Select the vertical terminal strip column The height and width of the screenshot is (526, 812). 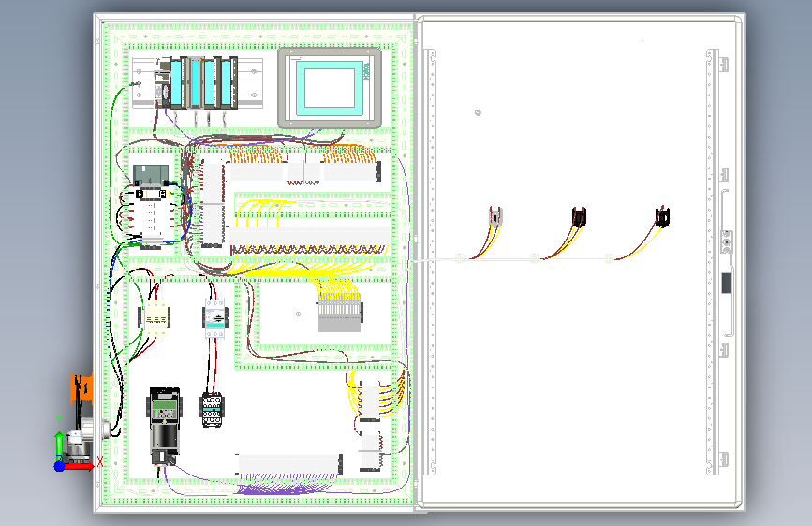pos(213,205)
